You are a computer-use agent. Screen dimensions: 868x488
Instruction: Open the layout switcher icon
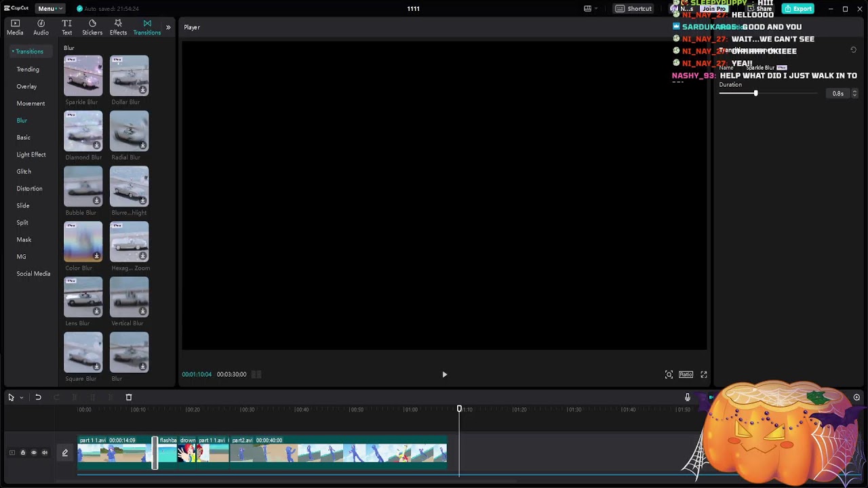point(591,9)
